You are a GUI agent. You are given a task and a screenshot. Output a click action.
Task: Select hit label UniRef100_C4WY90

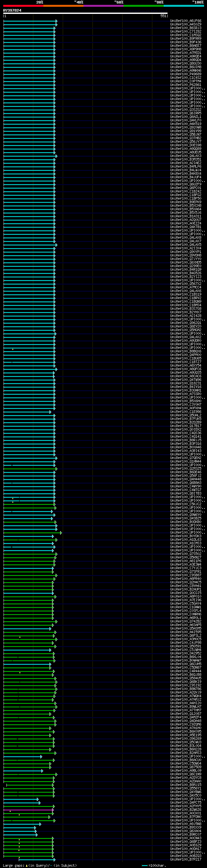186,486
